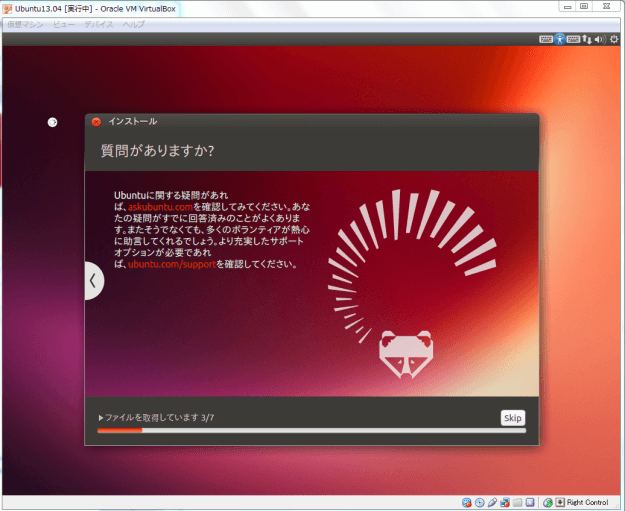
Task: Click the optical CD drive icon in status bar
Action: [x=480, y=502]
